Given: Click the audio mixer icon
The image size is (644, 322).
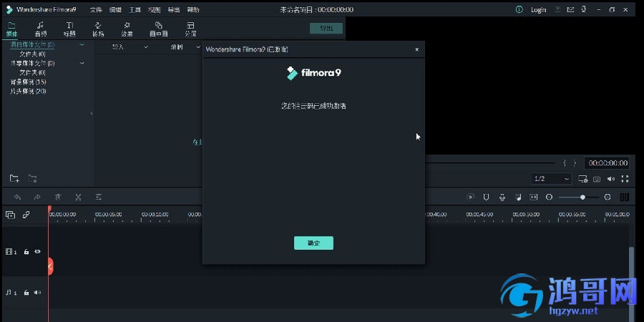Looking at the screenshot, I should coord(518,197).
